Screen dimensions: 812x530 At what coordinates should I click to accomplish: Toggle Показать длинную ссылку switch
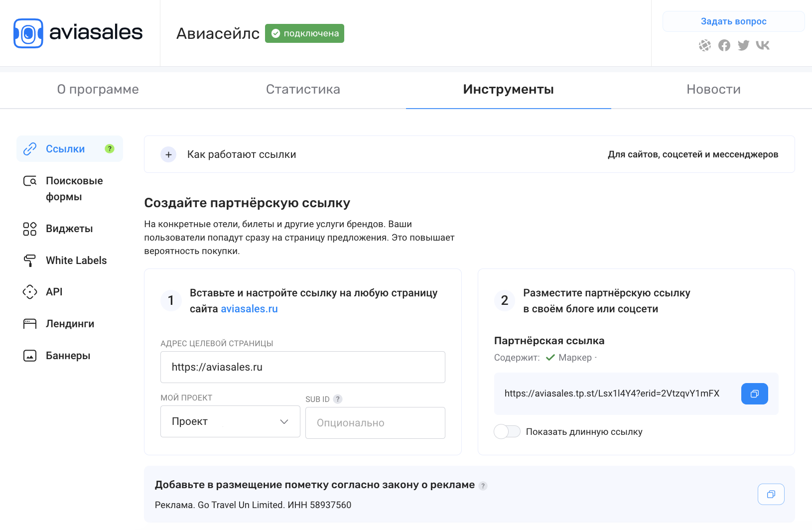(507, 431)
